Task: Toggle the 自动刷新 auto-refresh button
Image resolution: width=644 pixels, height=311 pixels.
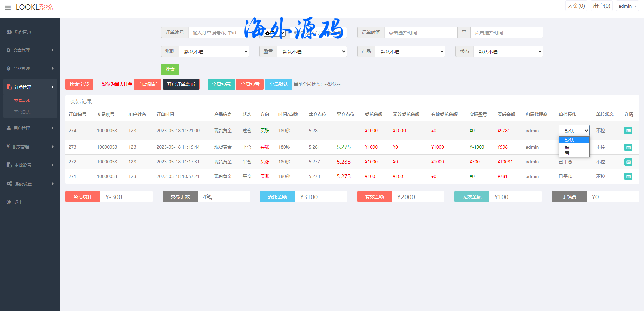Action: click(x=147, y=84)
